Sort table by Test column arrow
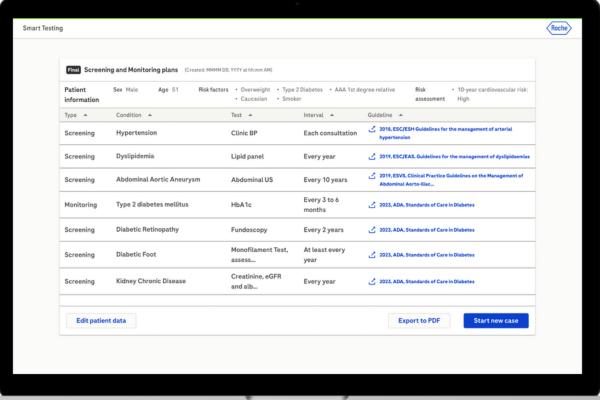Image resolution: width=600 pixels, height=400 pixels. (x=250, y=115)
